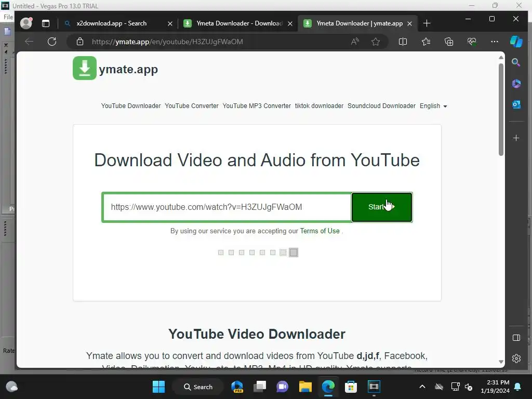The image size is (532, 399).
Task: Open sidebar Search icon
Action: (x=516, y=62)
